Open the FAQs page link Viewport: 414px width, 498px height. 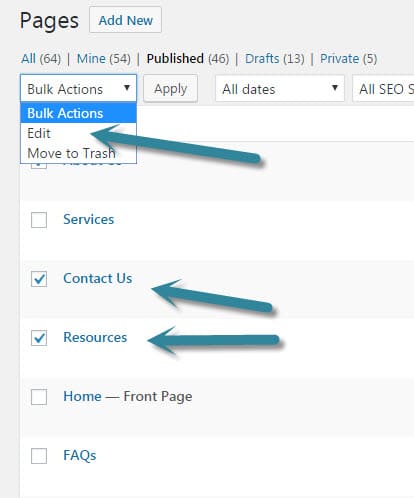80,455
